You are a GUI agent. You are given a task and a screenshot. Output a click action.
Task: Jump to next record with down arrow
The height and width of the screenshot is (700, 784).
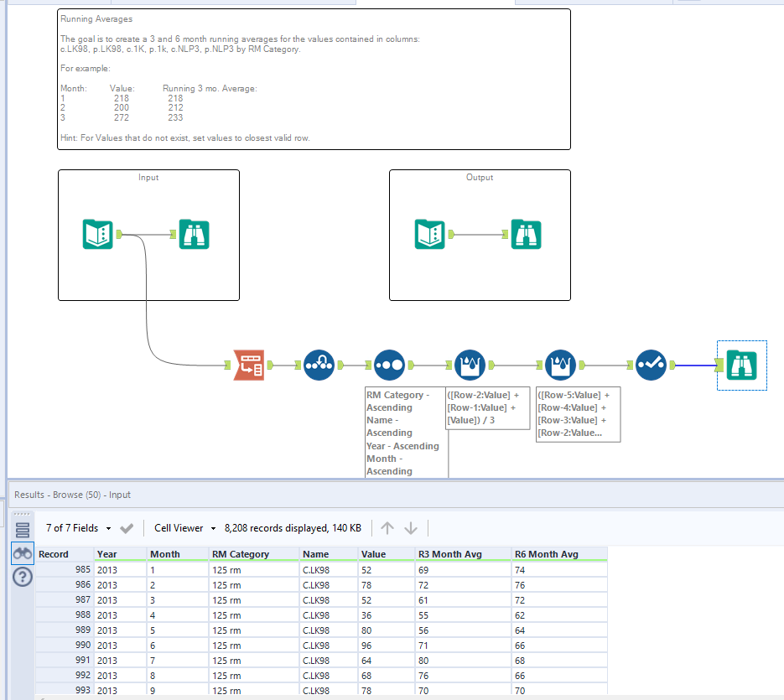tap(411, 528)
